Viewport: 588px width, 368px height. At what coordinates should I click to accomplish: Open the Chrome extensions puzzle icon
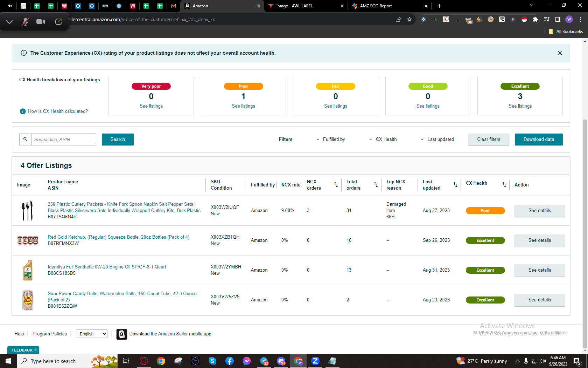[x=535, y=20]
